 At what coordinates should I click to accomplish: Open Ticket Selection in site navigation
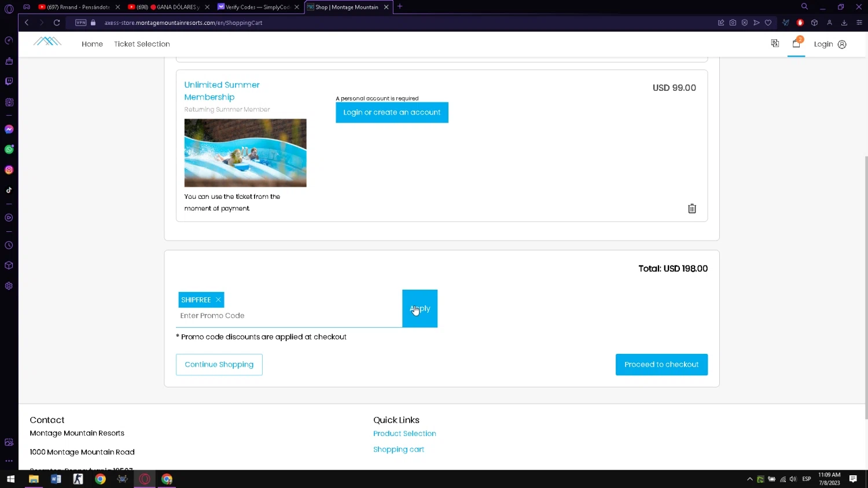coord(142,44)
